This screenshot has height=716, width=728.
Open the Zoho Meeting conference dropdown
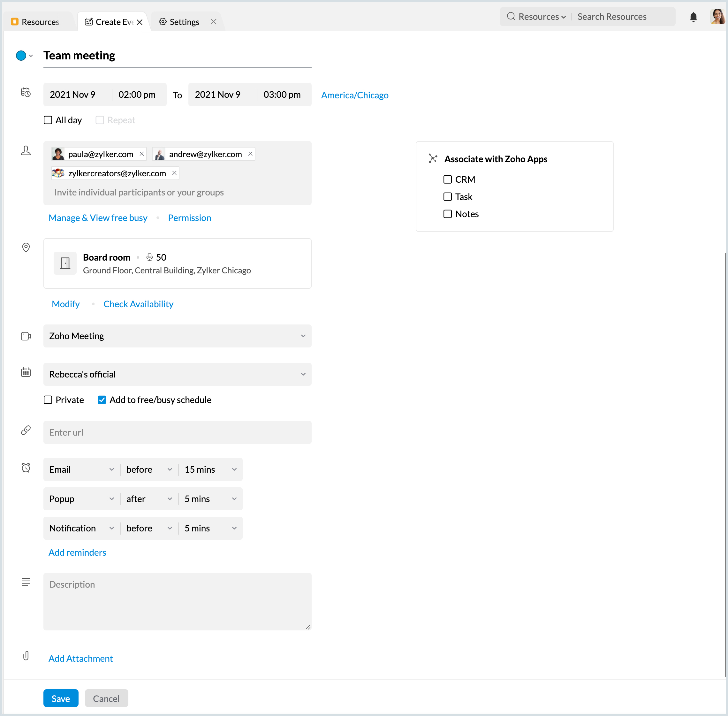pyautogui.click(x=177, y=336)
